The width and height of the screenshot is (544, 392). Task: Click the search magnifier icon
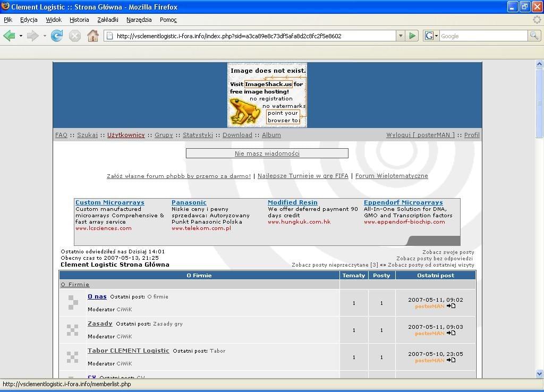click(x=533, y=36)
